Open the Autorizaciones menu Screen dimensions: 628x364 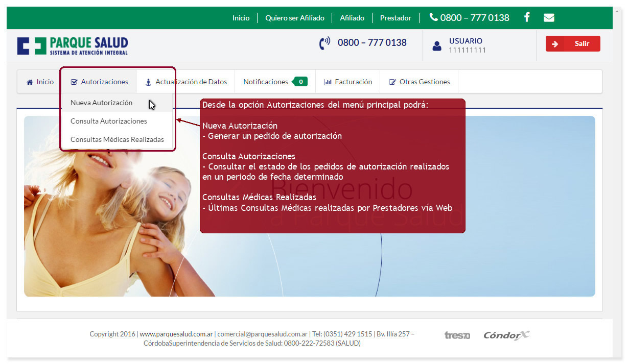click(99, 82)
